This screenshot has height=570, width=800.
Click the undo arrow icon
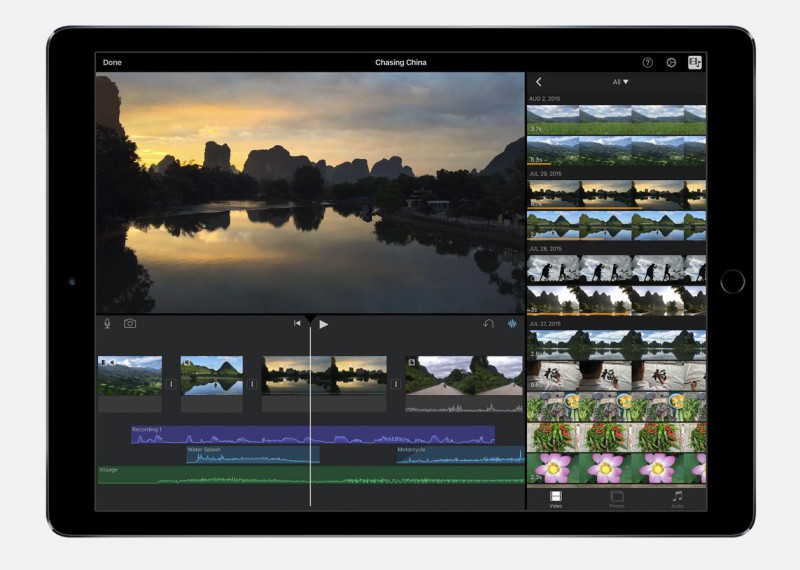(x=489, y=324)
